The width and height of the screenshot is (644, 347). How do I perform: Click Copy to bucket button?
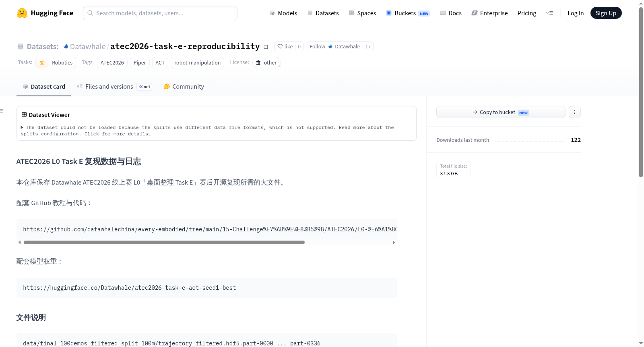[501, 112]
